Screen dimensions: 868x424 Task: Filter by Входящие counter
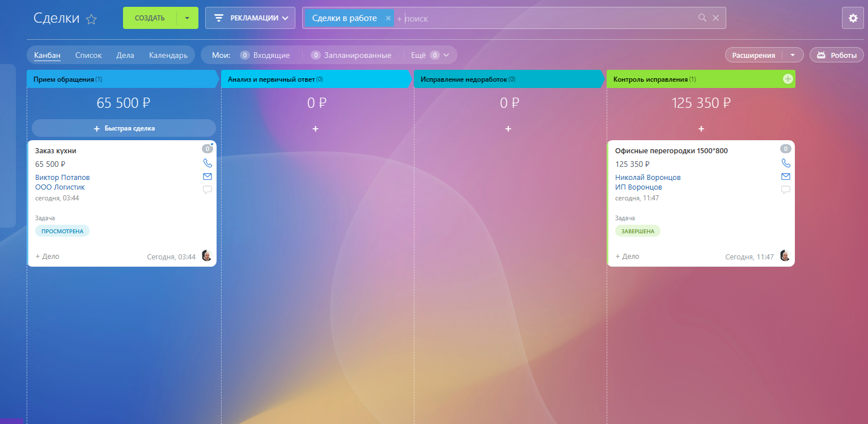click(x=265, y=55)
